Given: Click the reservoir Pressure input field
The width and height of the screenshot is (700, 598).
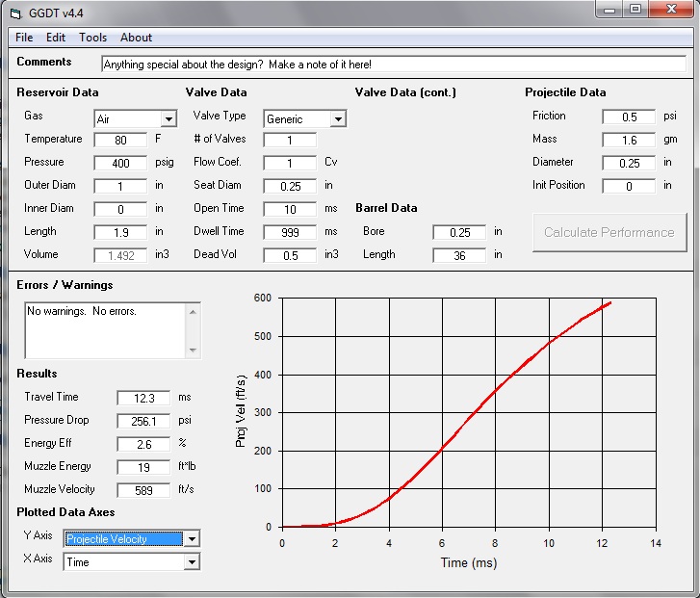Looking at the screenshot, I should coord(120,163).
